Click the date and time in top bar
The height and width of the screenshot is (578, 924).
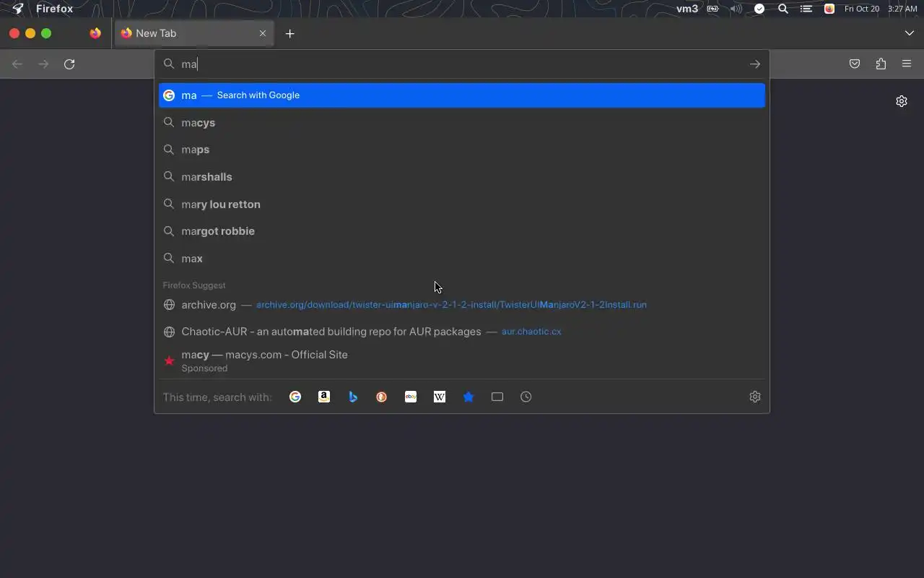click(881, 9)
